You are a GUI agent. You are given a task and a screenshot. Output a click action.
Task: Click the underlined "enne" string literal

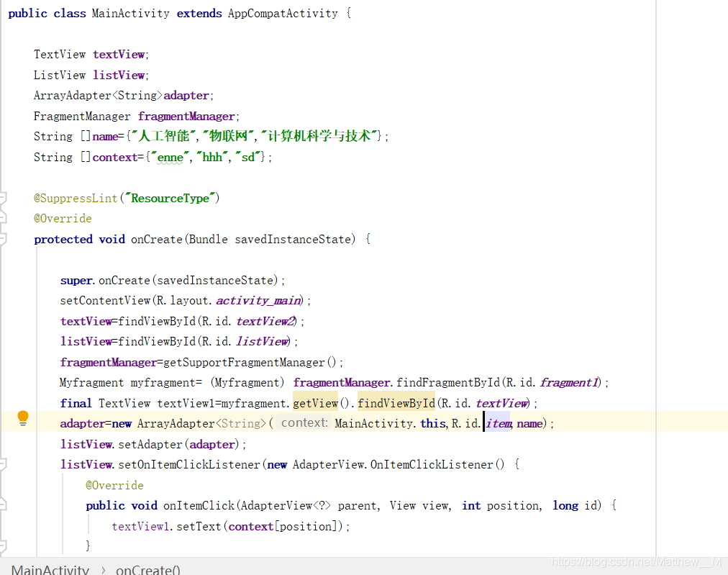pos(170,158)
